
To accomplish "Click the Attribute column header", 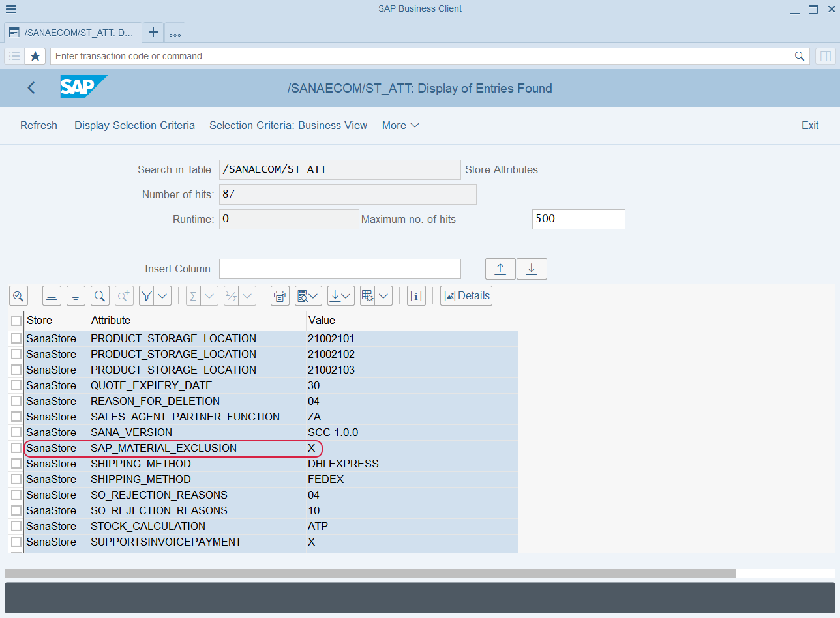I will click(198, 321).
